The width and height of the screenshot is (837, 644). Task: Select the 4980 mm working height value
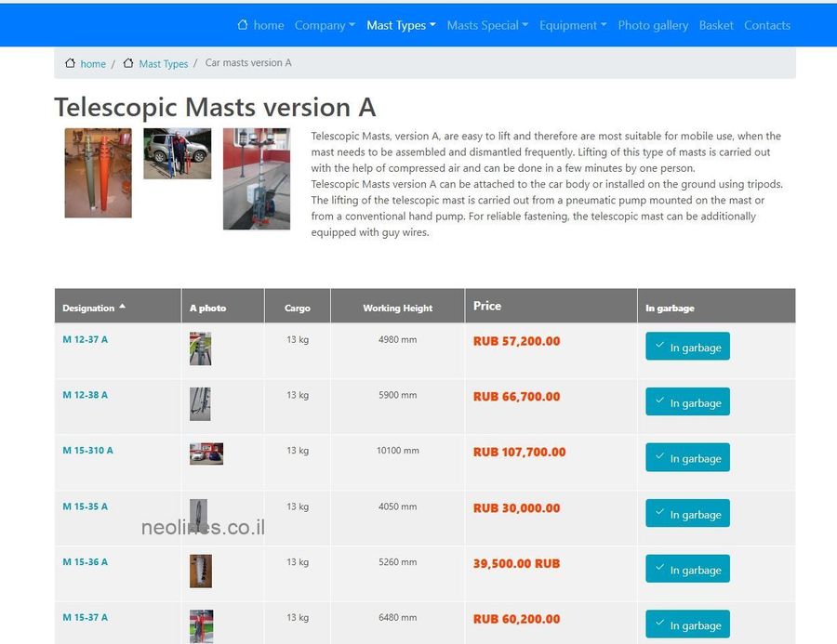tap(398, 339)
